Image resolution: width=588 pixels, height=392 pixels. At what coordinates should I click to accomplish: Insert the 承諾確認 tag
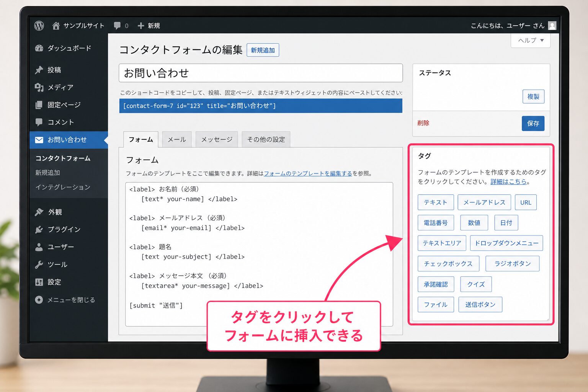[x=436, y=284]
